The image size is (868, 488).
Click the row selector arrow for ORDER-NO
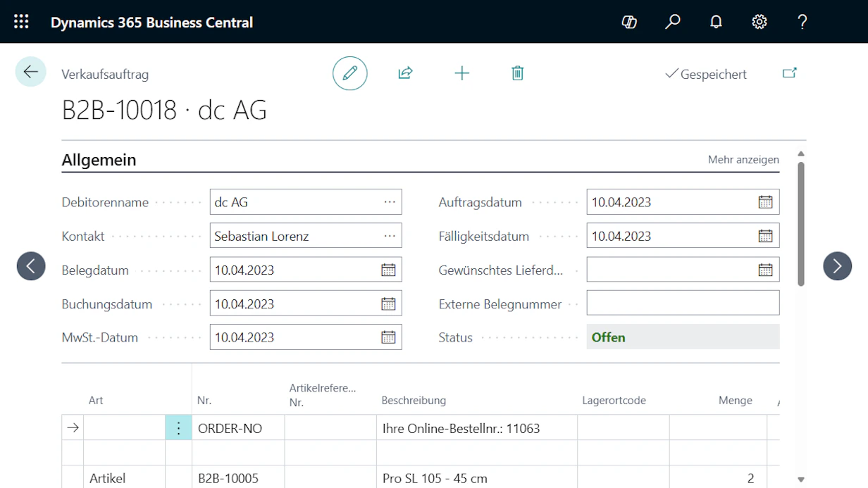(73, 428)
